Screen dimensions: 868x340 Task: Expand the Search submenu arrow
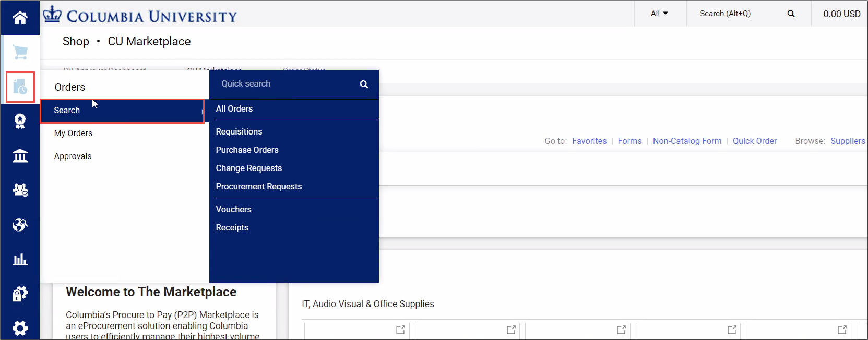point(202,111)
